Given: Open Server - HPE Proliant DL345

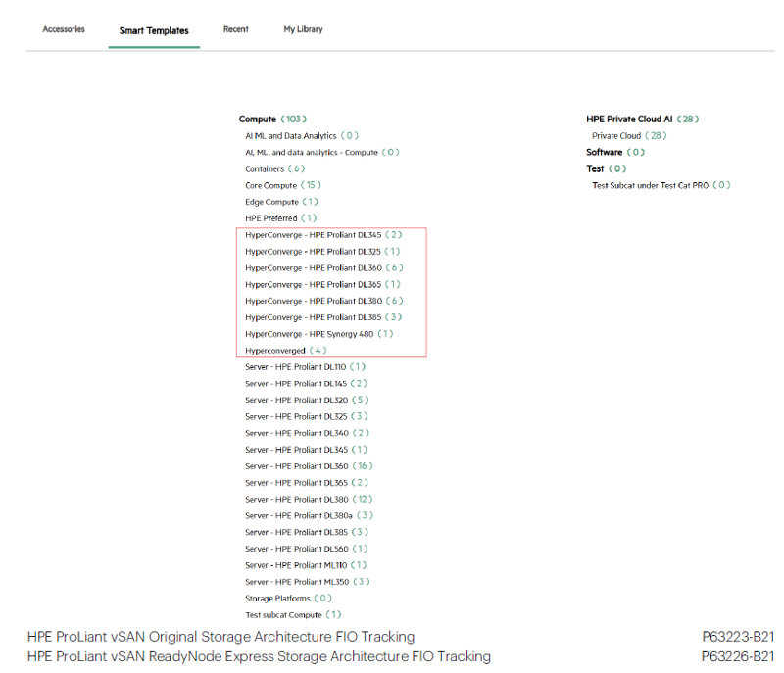Looking at the screenshot, I should [306, 449].
